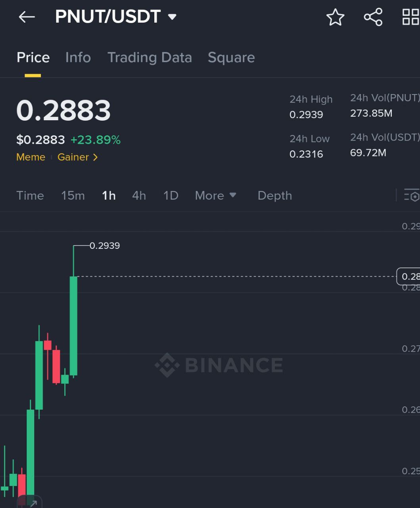Tap the 24h Low value 0.2316
The width and height of the screenshot is (420, 508).
coord(306,154)
